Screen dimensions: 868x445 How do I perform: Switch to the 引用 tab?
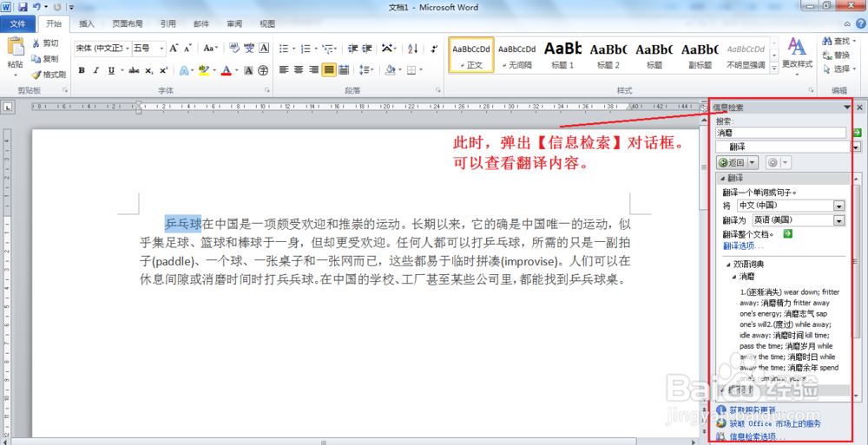tap(168, 23)
